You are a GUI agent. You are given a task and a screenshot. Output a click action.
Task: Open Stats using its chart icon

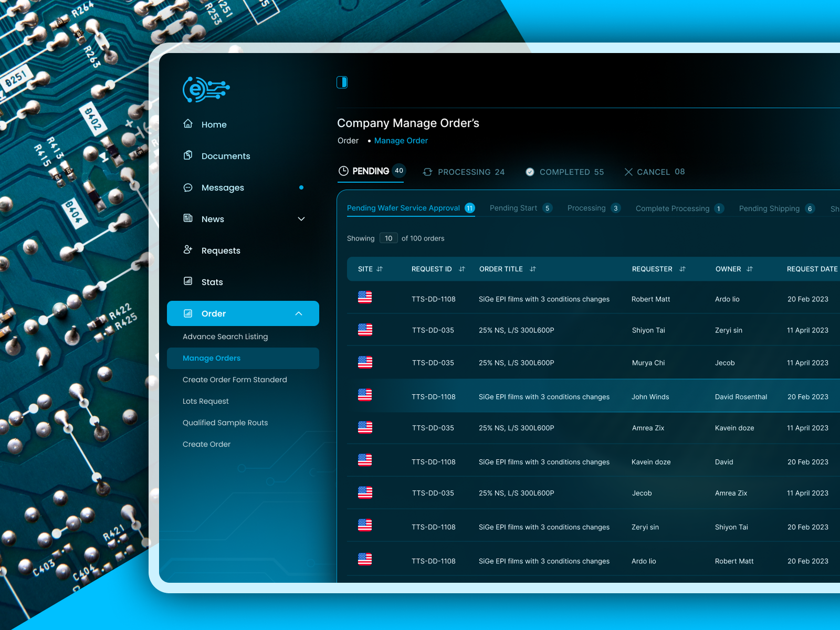tap(188, 282)
